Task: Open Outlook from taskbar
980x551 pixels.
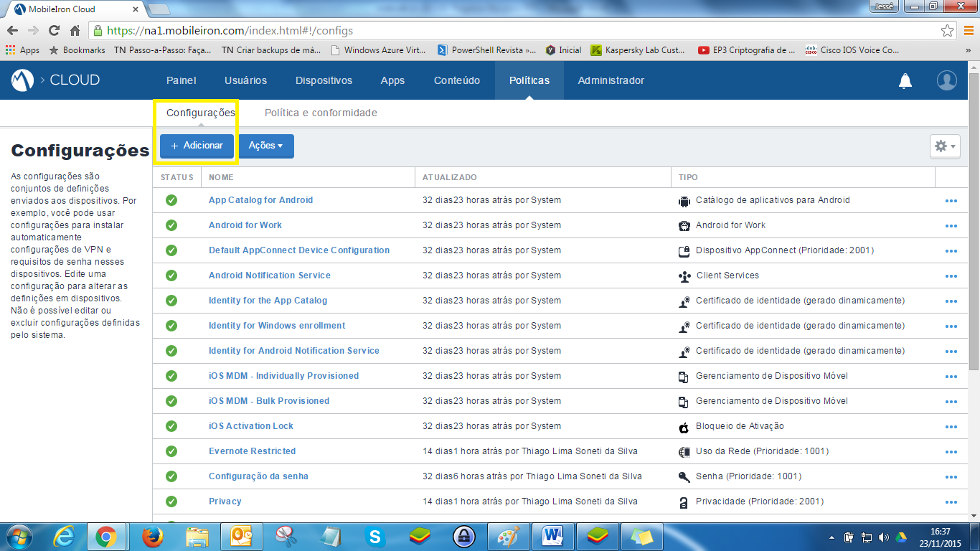Action: click(240, 537)
